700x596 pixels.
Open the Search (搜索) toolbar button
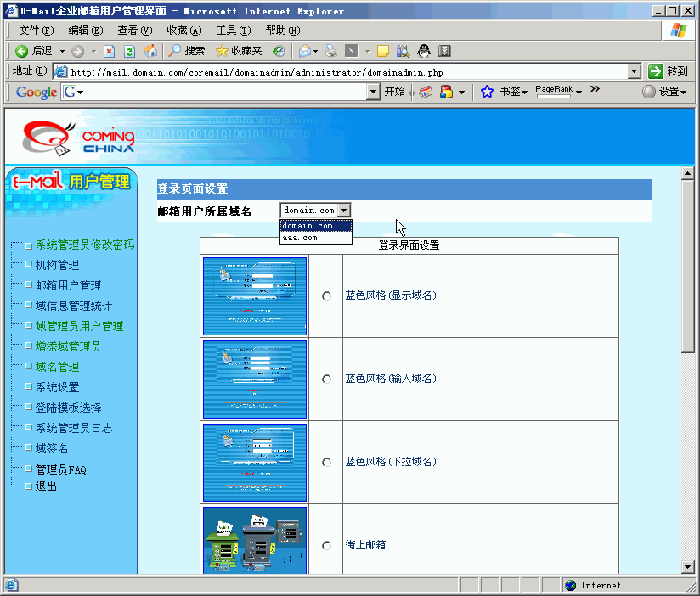click(186, 51)
